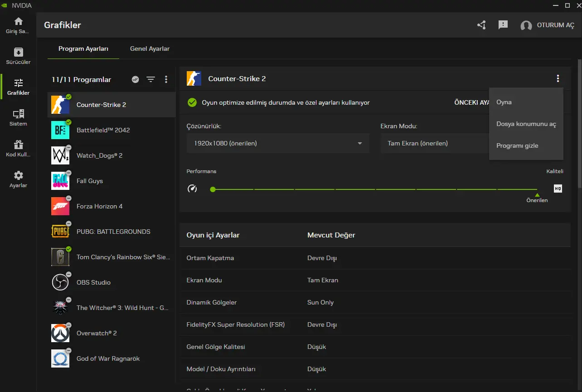Click the share icon in header
Image resolution: width=582 pixels, height=392 pixels.
(x=481, y=25)
